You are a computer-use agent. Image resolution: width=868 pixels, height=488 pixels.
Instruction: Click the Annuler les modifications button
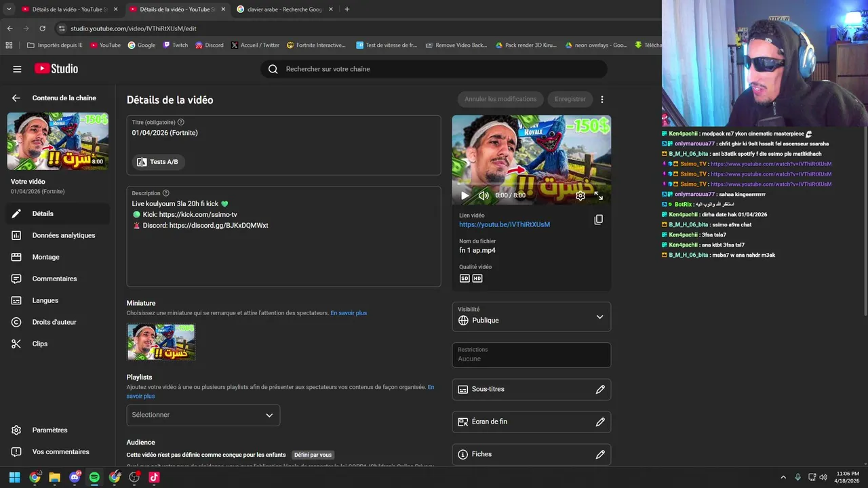point(500,99)
